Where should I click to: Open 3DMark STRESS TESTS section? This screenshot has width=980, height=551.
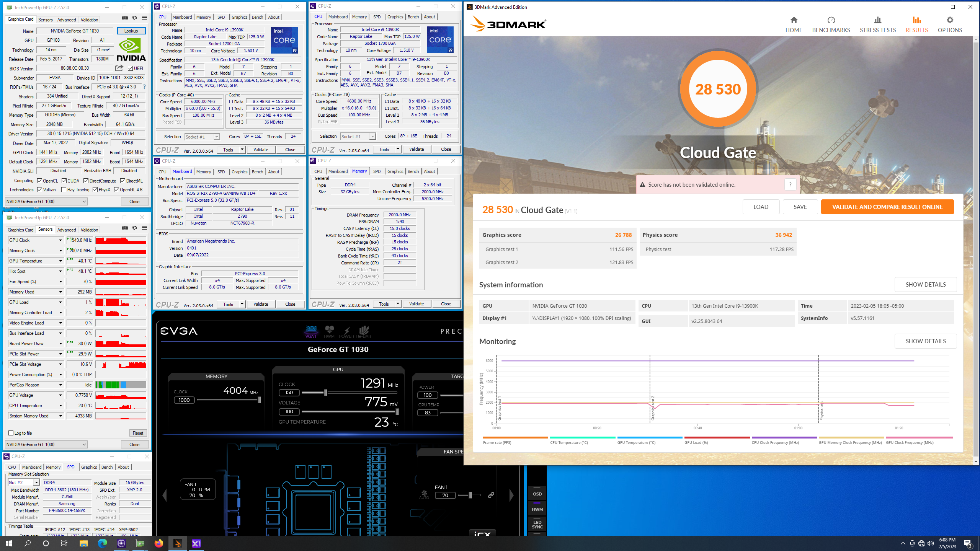tap(878, 24)
